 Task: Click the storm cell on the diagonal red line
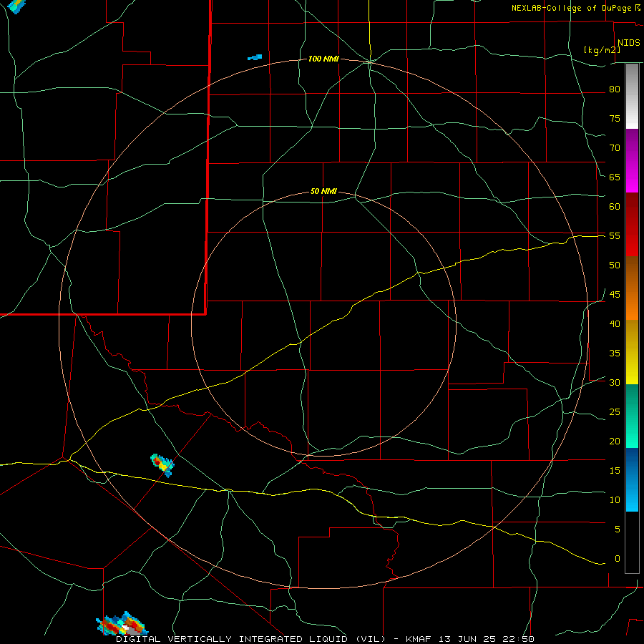click(163, 465)
